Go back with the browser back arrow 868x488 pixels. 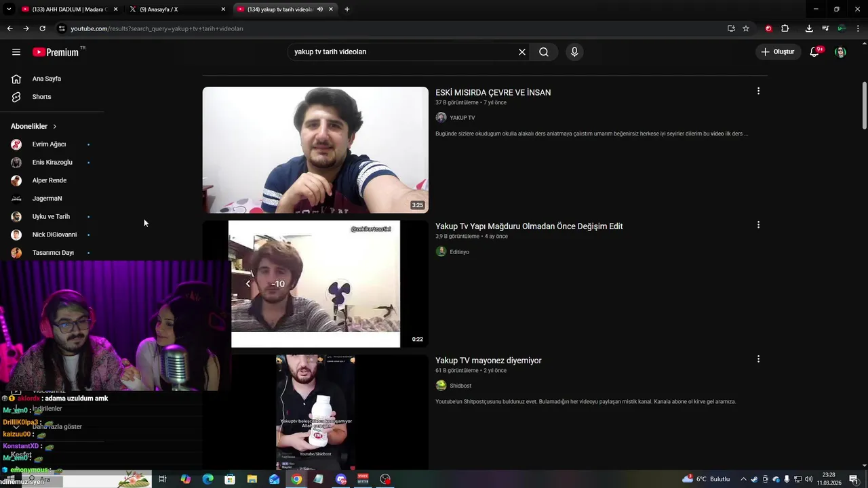tap(9, 28)
